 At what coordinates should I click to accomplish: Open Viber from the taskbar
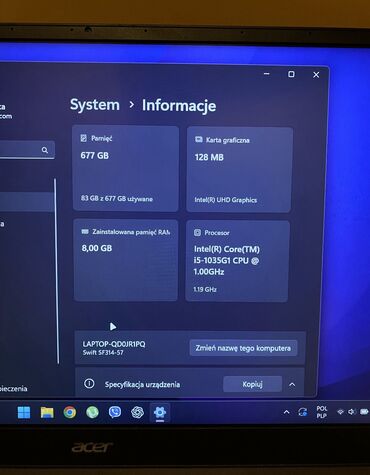pos(115,412)
